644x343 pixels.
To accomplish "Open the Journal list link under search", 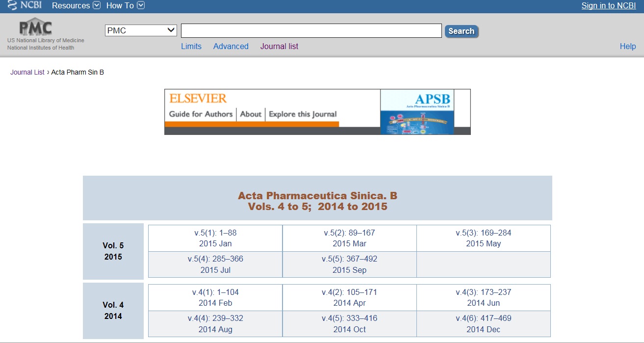I will [x=279, y=47].
